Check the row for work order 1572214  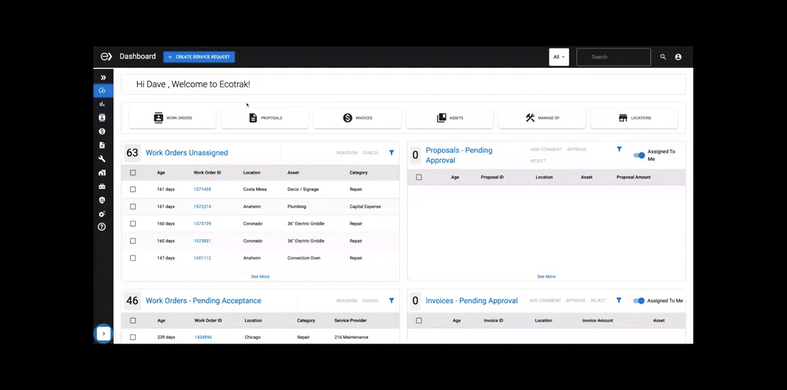[x=133, y=206]
